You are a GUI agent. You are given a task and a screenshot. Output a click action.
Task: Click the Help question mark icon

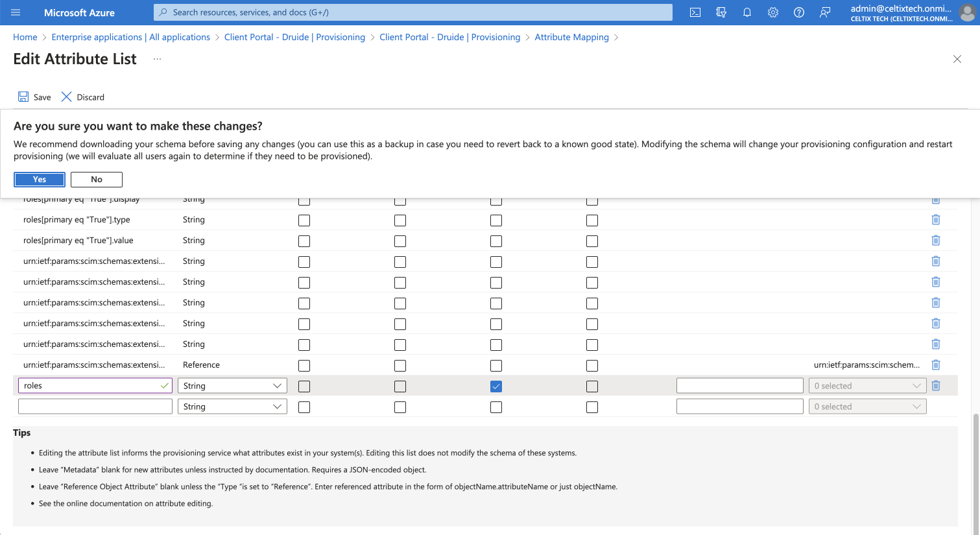pyautogui.click(x=799, y=12)
